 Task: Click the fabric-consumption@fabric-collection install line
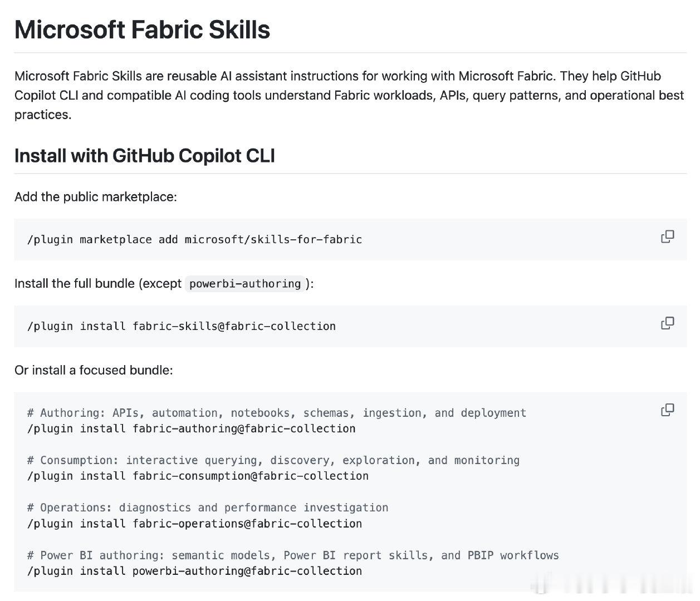coord(198,476)
